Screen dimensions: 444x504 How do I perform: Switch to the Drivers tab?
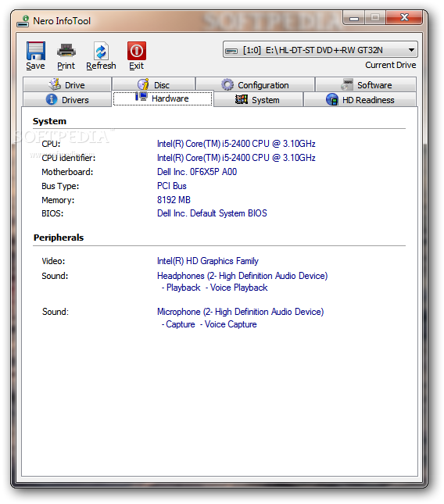pos(67,100)
